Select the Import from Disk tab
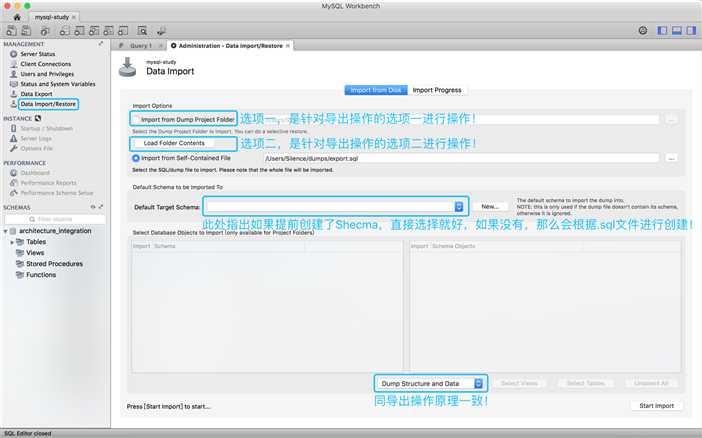 click(376, 90)
